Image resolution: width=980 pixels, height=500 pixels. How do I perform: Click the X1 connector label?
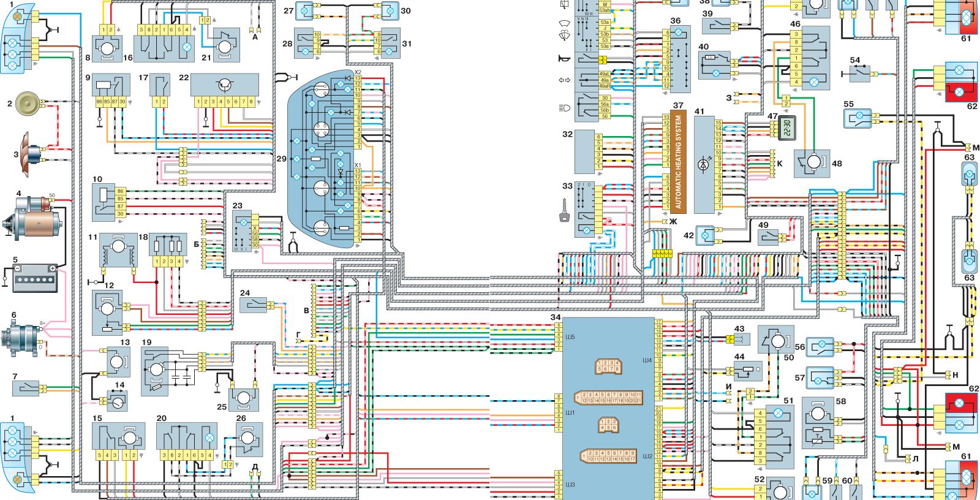click(x=357, y=165)
